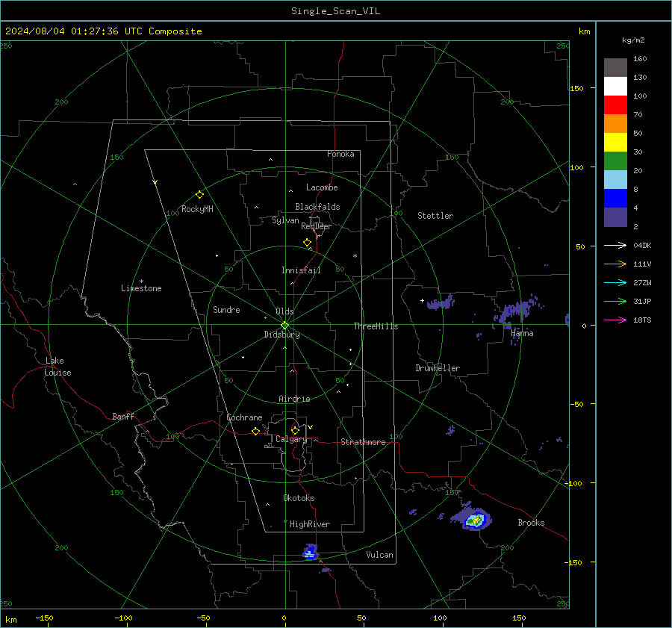Select the red 70-100 legend color band
Image resolution: width=672 pixels, height=628 pixels.
[615, 105]
